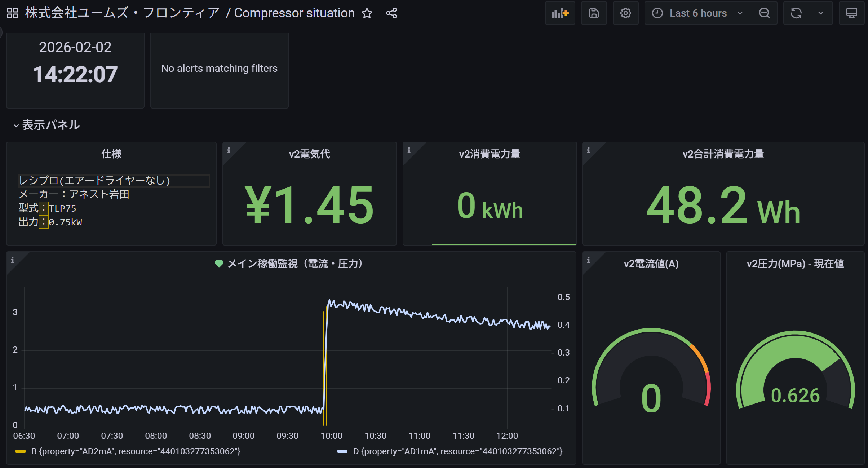Open the dashboards grid menu icon
Screen dimensions: 868x468
click(x=13, y=13)
